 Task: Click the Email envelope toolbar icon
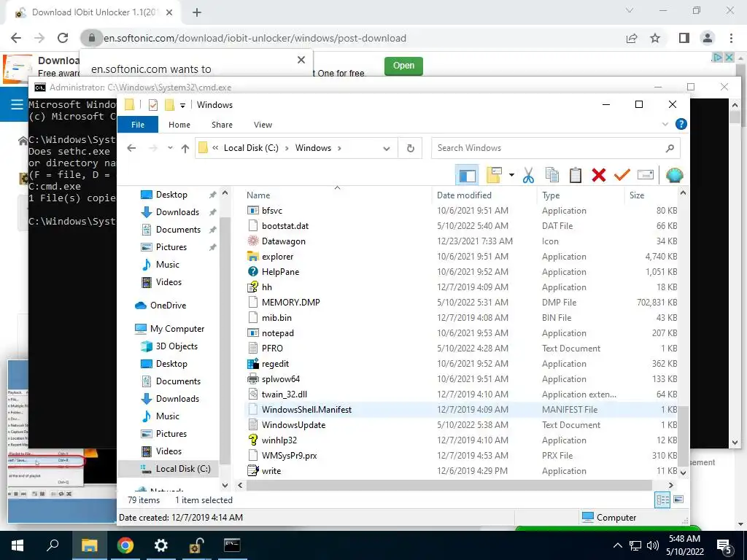point(645,175)
